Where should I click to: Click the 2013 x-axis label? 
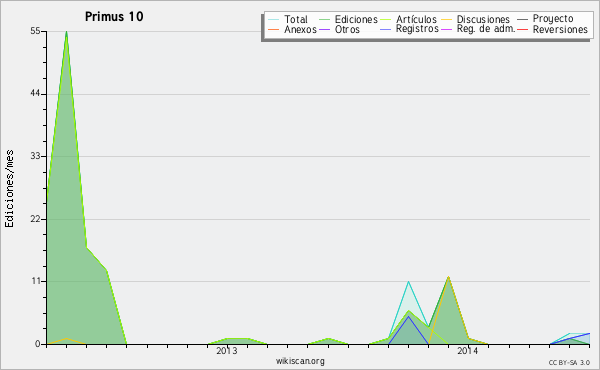(227, 350)
